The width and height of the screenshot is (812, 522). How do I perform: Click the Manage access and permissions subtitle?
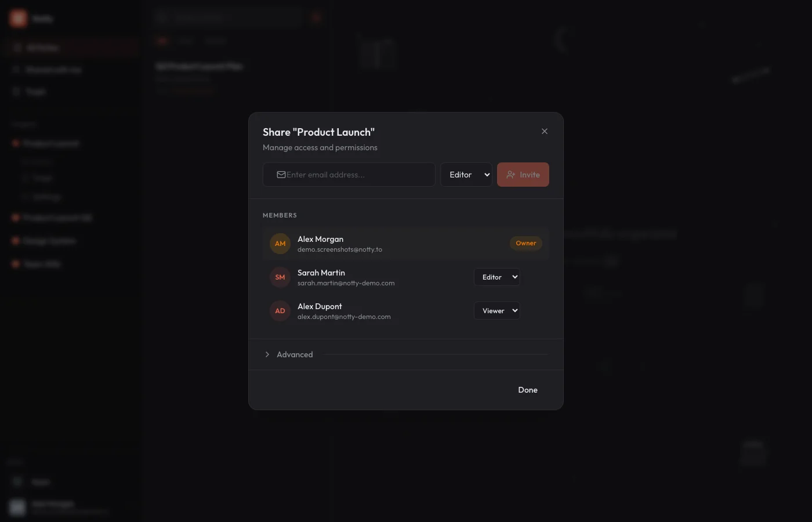pos(320,147)
